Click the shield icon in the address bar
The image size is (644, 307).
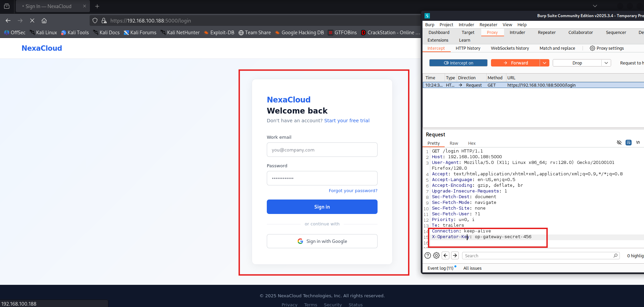(95, 20)
